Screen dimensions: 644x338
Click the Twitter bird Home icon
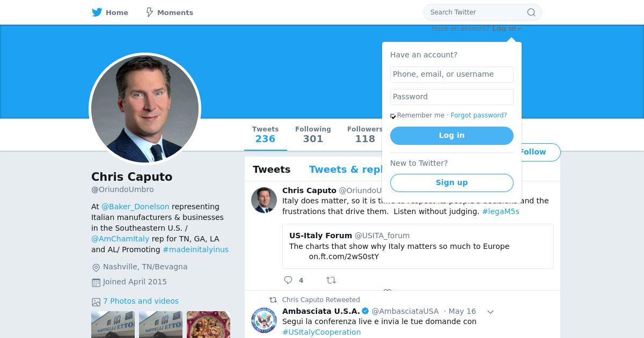point(97,12)
